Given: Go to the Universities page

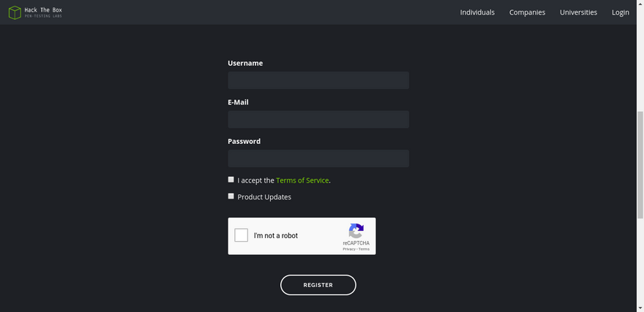Looking at the screenshot, I should (578, 12).
